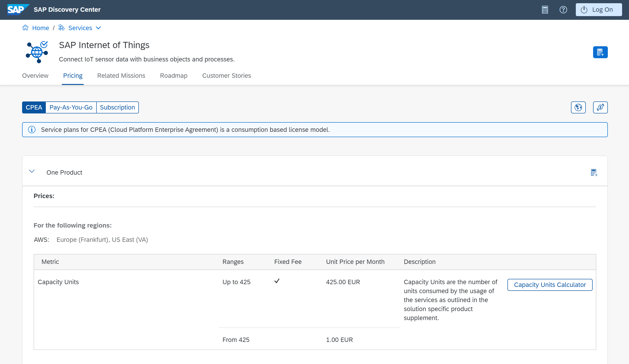
Task: Select the CPEA license model
Action: pos(34,107)
